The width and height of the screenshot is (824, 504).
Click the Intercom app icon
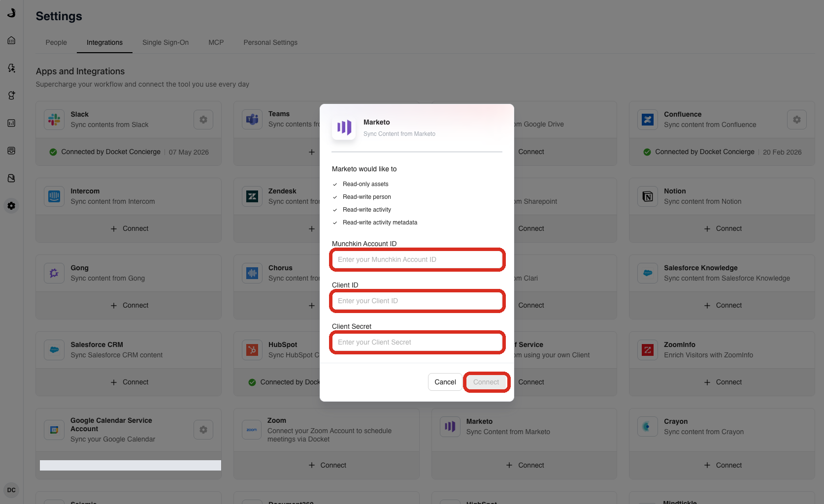click(x=54, y=196)
